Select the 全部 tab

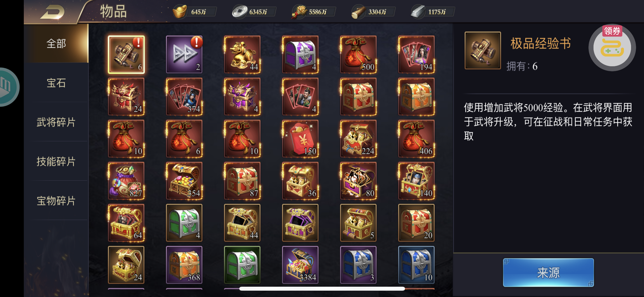56,44
